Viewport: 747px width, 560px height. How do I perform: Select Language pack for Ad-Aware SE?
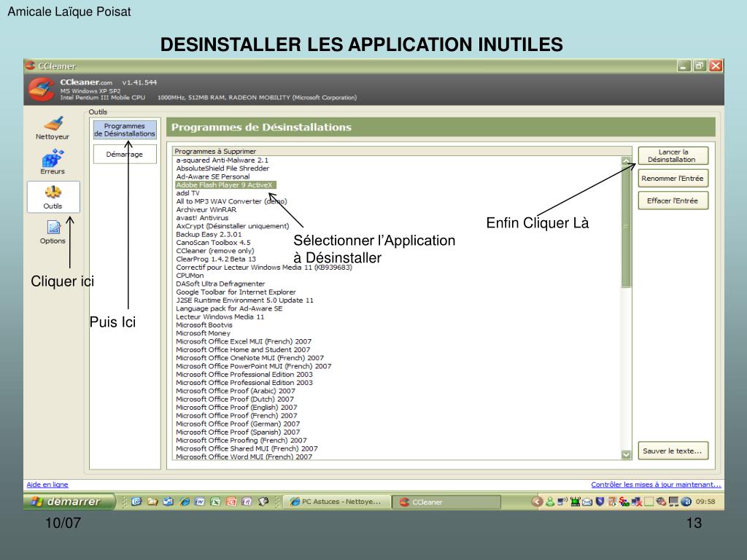coord(229,308)
